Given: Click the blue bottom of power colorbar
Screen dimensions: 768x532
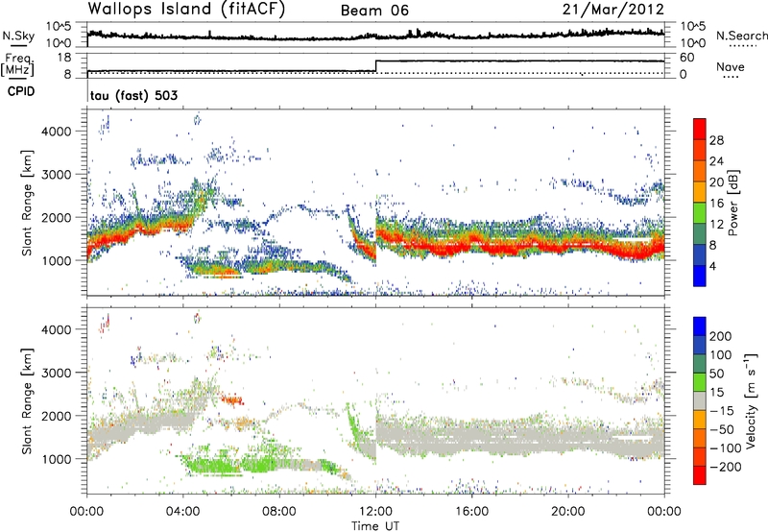Looking at the screenshot, I should point(700,276).
